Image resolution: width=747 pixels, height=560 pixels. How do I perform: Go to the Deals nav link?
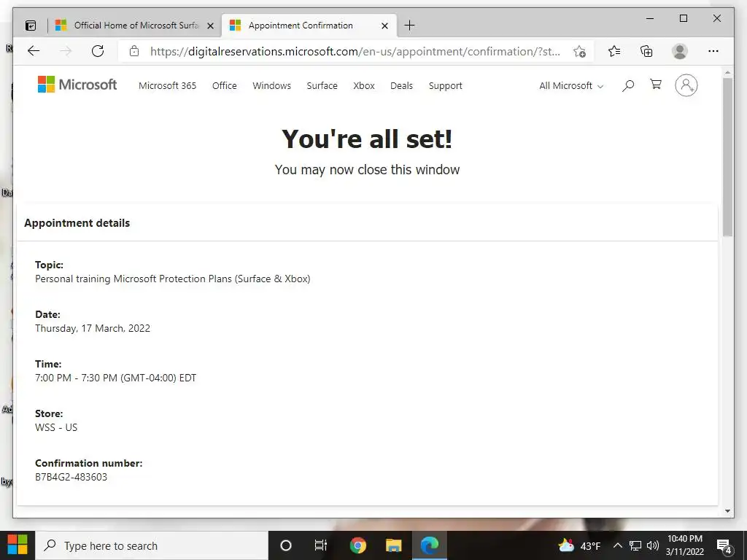click(x=402, y=86)
